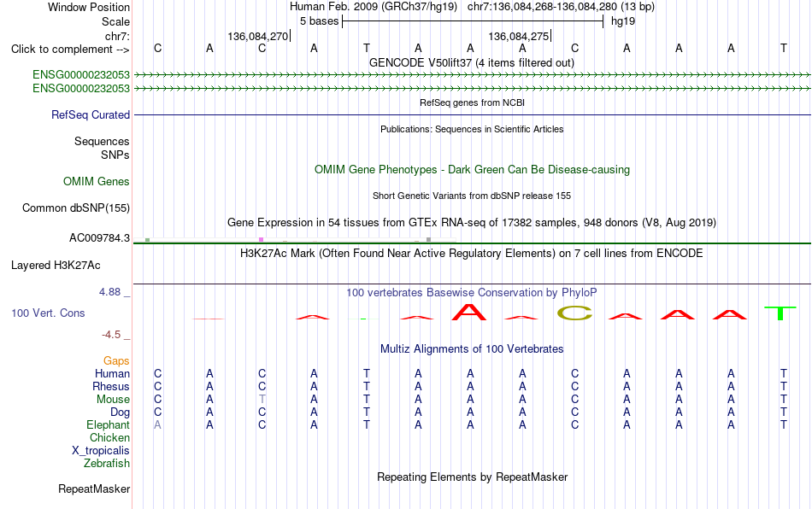Open the OMIM Genes track label
Screen dimensions: 812x509
click(x=96, y=182)
